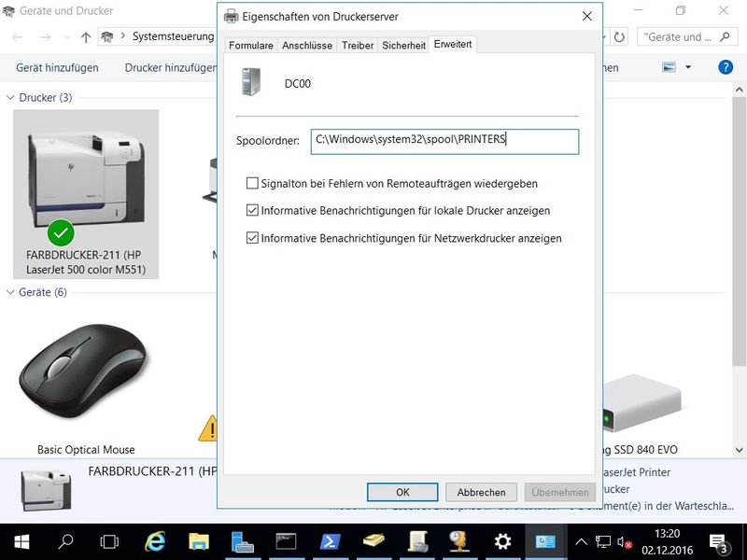
Task: Switch to the Formulare tab
Action: click(251, 45)
